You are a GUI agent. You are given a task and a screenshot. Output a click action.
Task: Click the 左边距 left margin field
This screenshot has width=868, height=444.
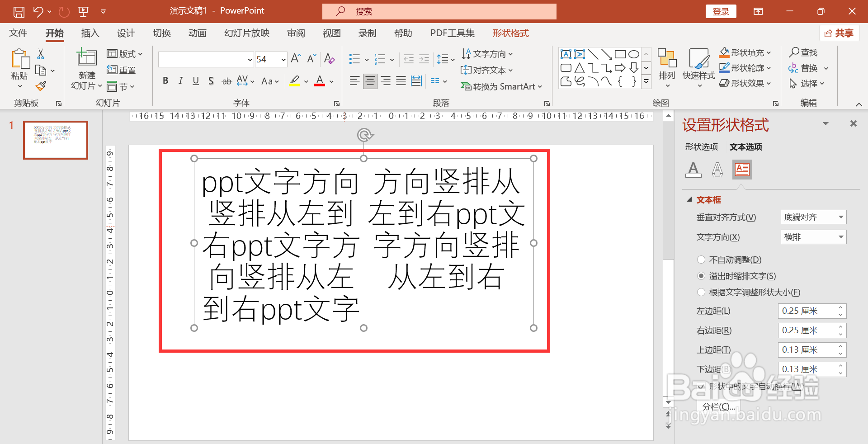click(x=812, y=311)
